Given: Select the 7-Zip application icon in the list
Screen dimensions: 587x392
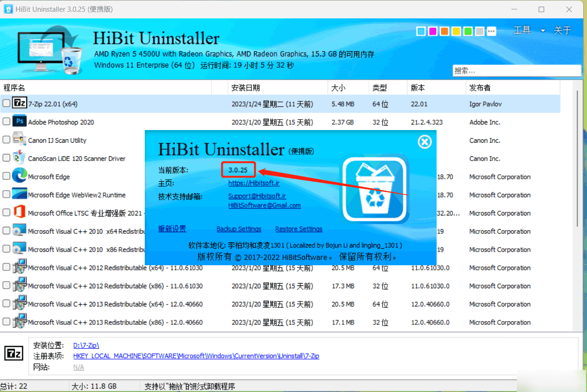Looking at the screenshot, I should [x=19, y=103].
